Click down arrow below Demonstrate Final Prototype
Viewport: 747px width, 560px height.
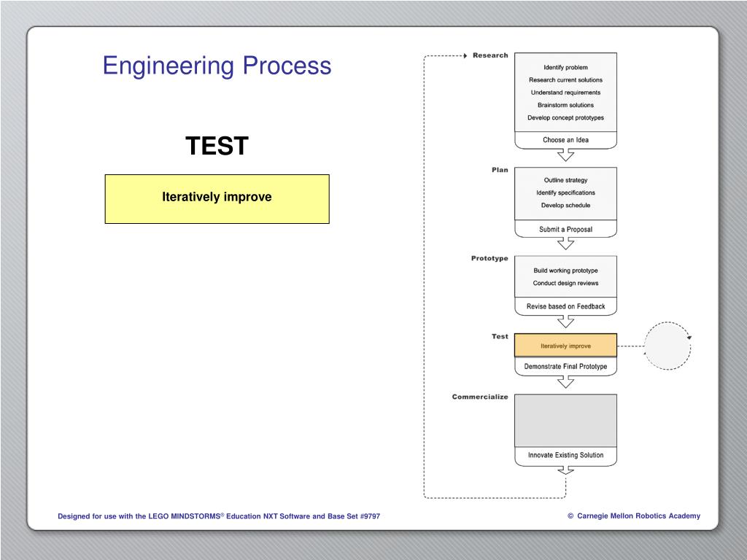tap(565, 382)
